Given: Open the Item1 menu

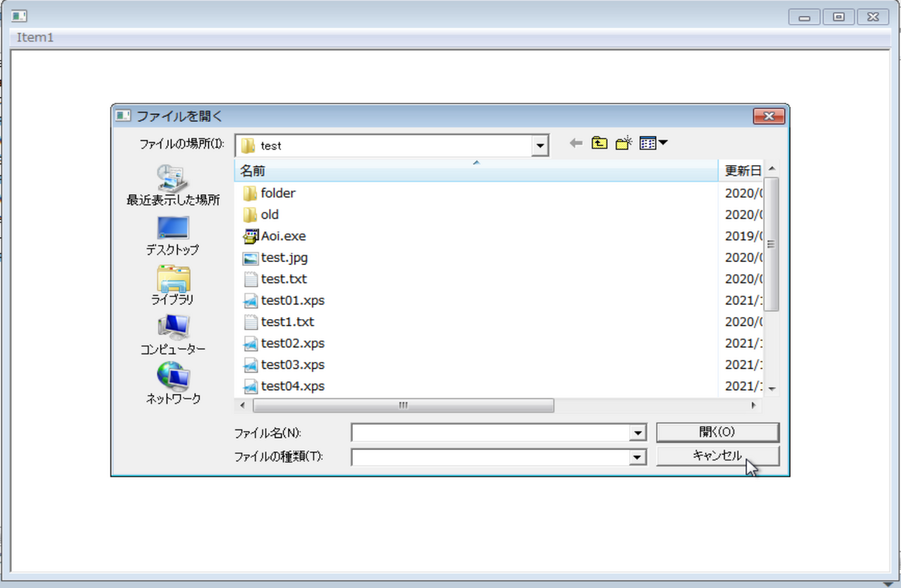Looking at the screenshot, I should tap(35, 38).
